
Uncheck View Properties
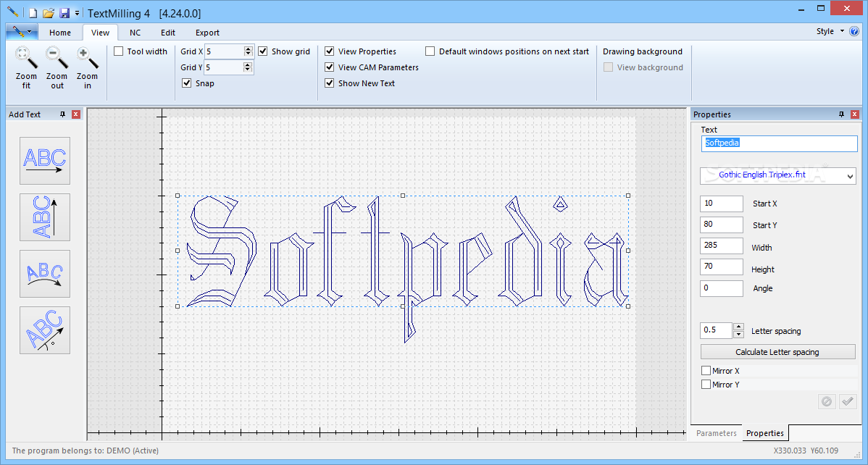click(x=330, y=51)
